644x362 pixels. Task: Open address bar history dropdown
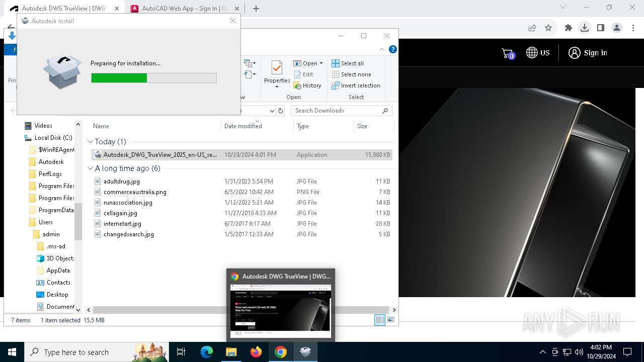[x=272, y=111]
